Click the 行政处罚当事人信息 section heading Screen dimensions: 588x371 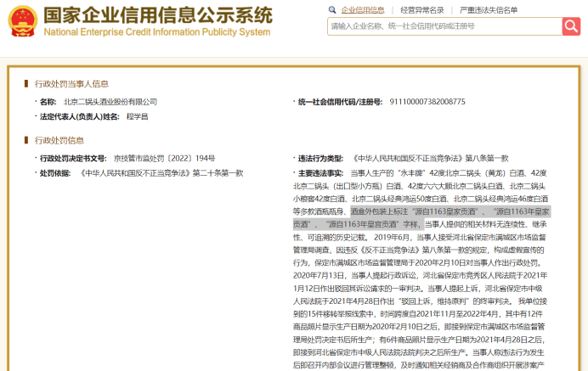pyautogui.click(x=71, y=84)
